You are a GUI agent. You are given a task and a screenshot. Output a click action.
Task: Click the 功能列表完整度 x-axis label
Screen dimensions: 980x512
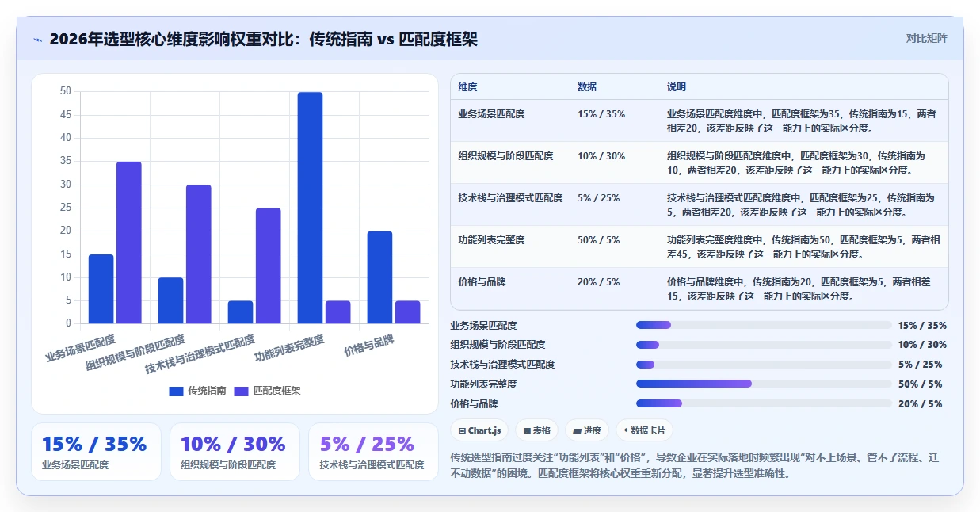290,349
